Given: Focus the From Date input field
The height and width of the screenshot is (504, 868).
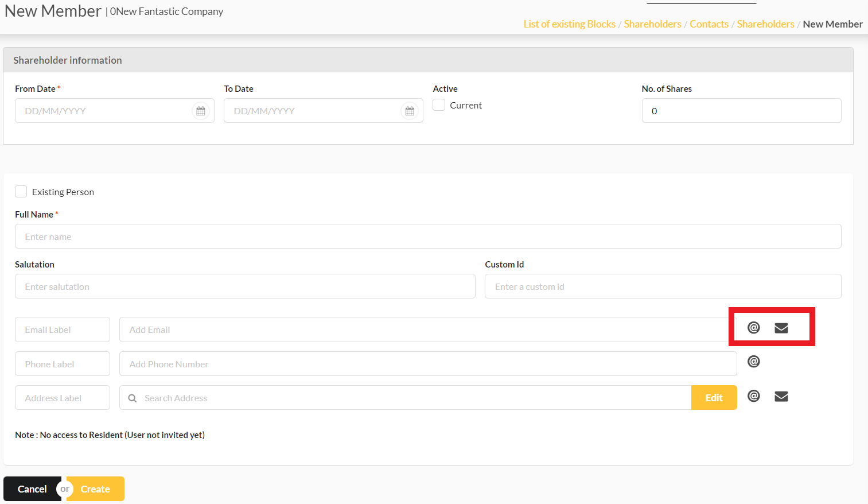Looking at the screenshot, I should tap(115, 111).
